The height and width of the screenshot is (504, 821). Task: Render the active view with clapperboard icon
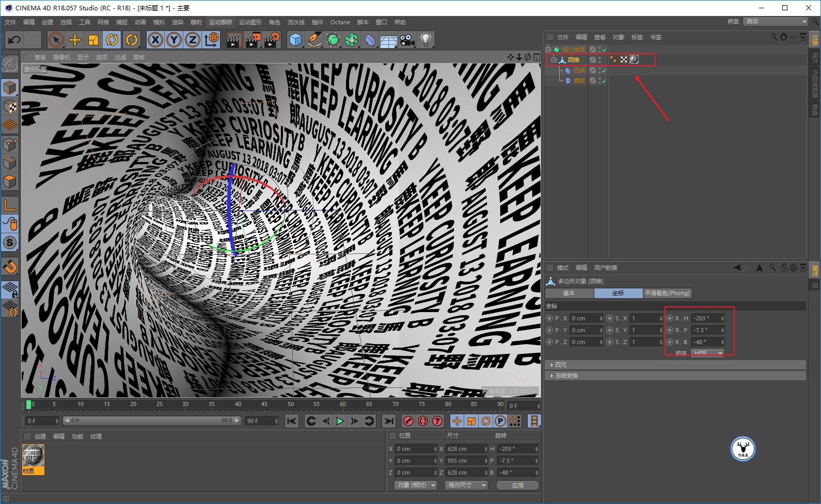[234, 40]
